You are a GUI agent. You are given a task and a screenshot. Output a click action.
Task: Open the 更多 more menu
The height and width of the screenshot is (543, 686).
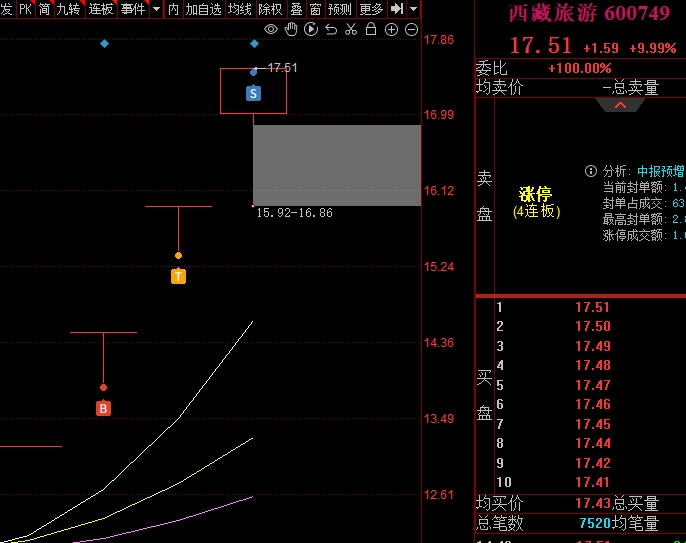[371, 9]
